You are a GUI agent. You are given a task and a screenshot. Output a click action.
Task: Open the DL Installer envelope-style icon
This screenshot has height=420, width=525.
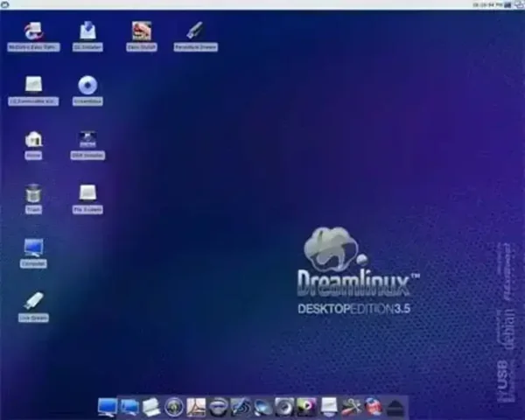(x=87, y=31)
